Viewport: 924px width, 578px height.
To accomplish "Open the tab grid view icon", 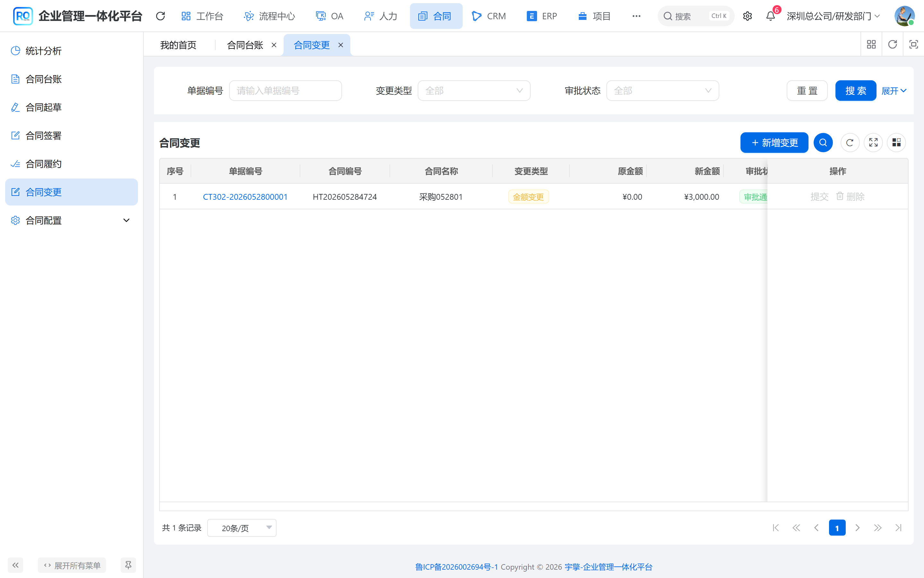I will 871,45.
